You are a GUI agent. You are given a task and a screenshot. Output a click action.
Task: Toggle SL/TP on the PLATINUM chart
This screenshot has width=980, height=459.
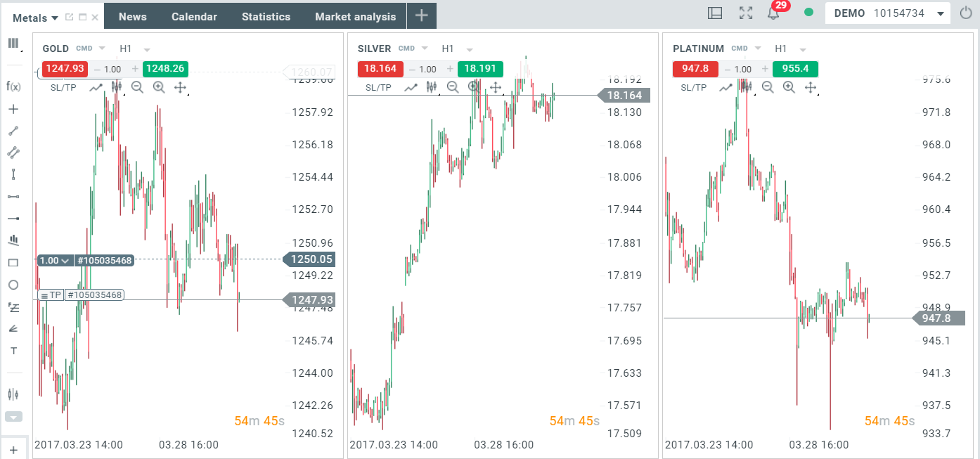pyautogui.click(x=693, y=87)
